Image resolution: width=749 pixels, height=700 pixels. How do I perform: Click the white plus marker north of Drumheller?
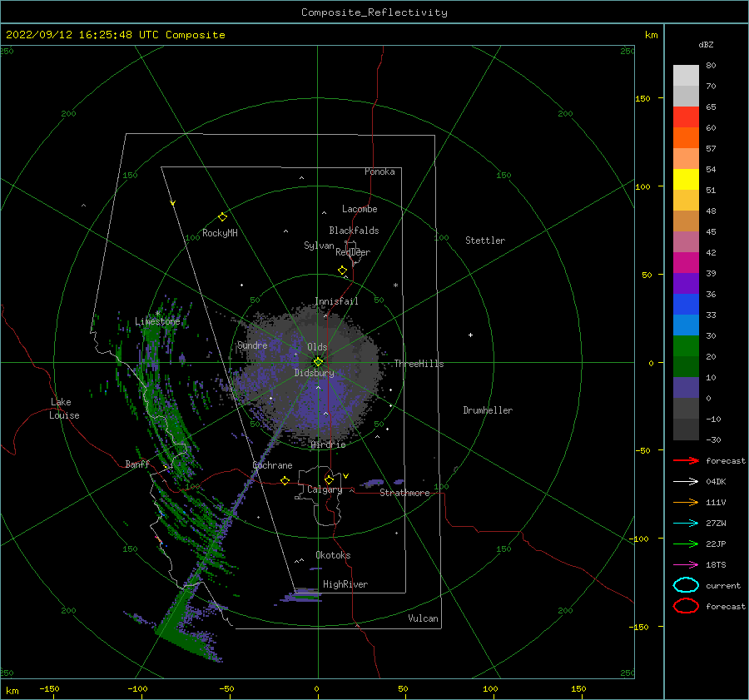coord(470,335)
